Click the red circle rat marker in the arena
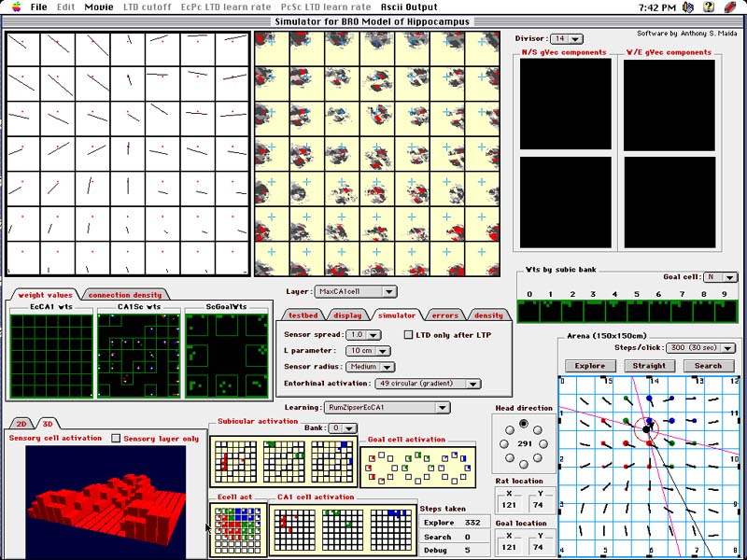The image size is (747, 560). 645,430
